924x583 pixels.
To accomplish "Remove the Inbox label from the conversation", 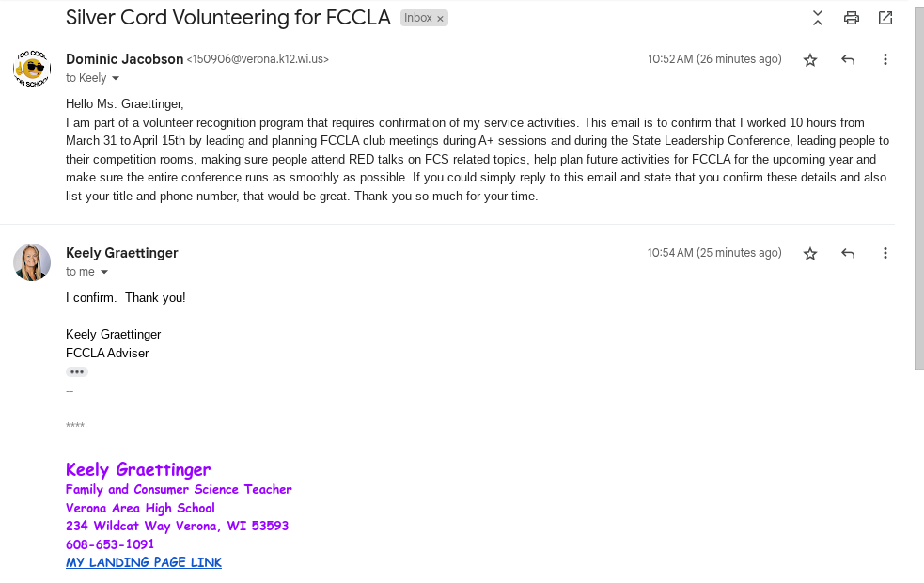I will [x=440, y=19].
